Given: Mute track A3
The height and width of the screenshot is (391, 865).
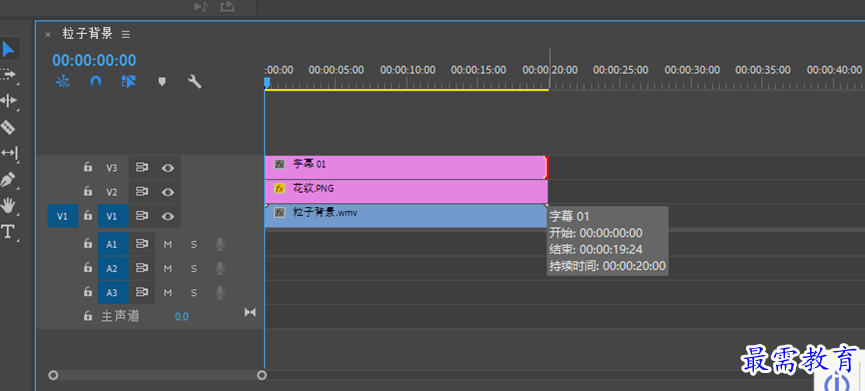Looking at the screenshot, I should pyautogui.click(x=168, y=293).
